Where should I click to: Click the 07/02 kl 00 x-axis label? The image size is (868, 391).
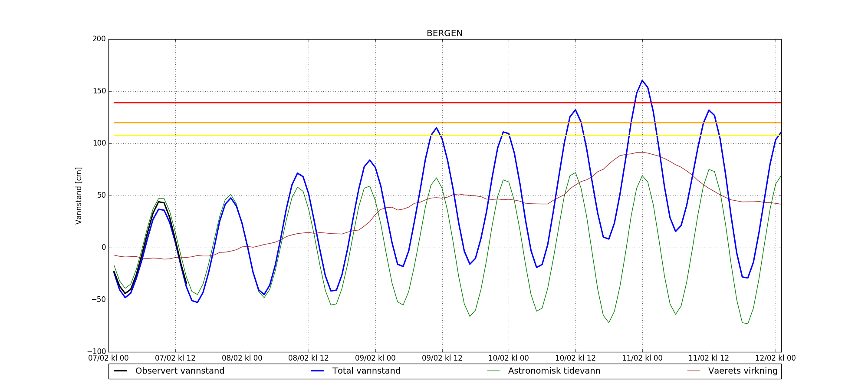click(108, 358)
